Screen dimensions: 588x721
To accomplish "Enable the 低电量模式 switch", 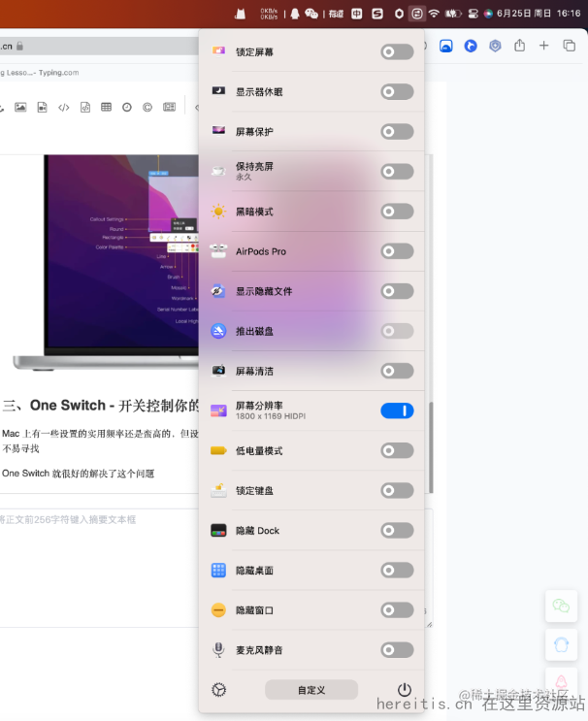I will 397,450.
